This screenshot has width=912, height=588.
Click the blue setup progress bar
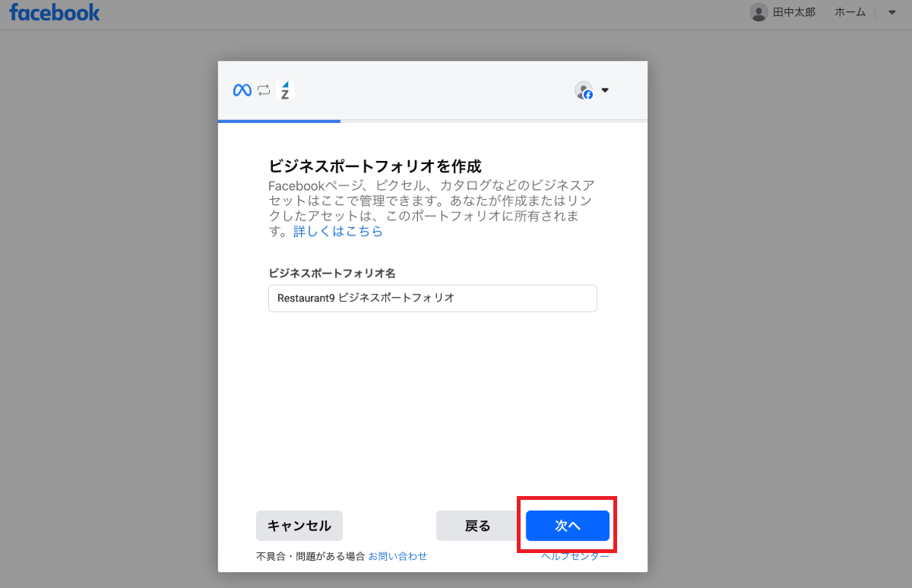click(279, 121)
